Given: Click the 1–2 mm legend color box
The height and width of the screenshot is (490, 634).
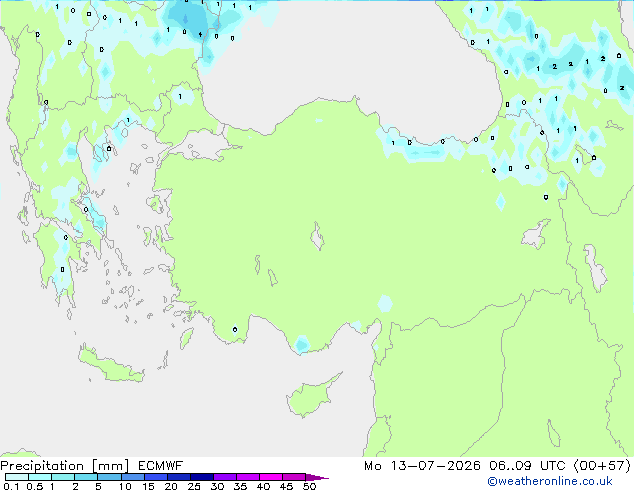Looking at the screenshot, I should [x=63, y=477].
